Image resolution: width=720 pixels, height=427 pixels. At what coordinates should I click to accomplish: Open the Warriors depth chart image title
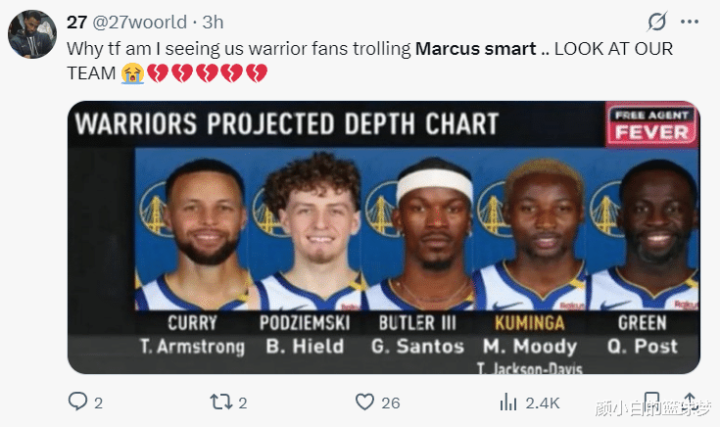tap(287, 124)
